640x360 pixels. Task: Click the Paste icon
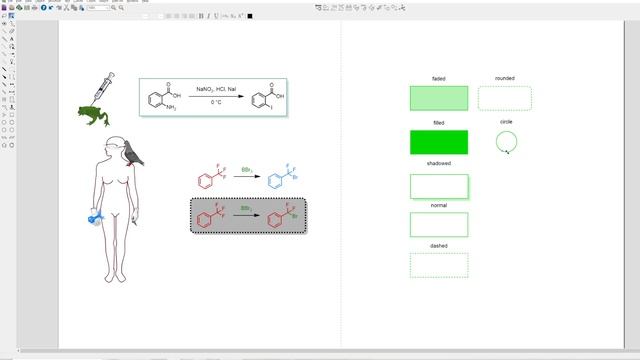pos(82,8)
